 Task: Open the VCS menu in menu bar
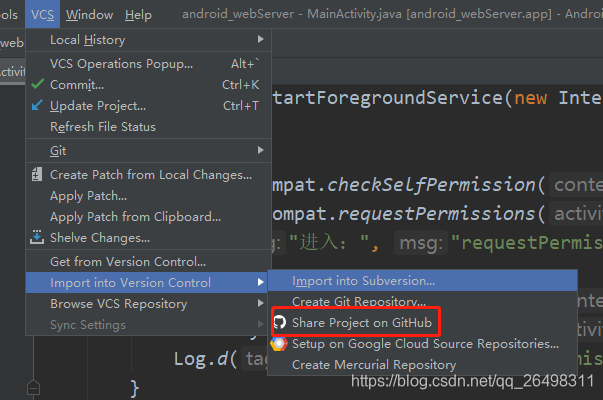pyautogui.click(x=42, y=15)
